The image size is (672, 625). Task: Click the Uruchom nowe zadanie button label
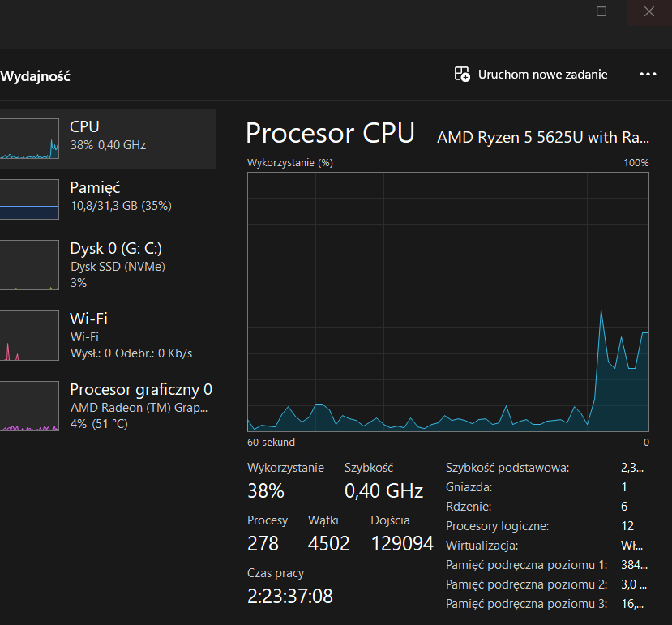542,75
